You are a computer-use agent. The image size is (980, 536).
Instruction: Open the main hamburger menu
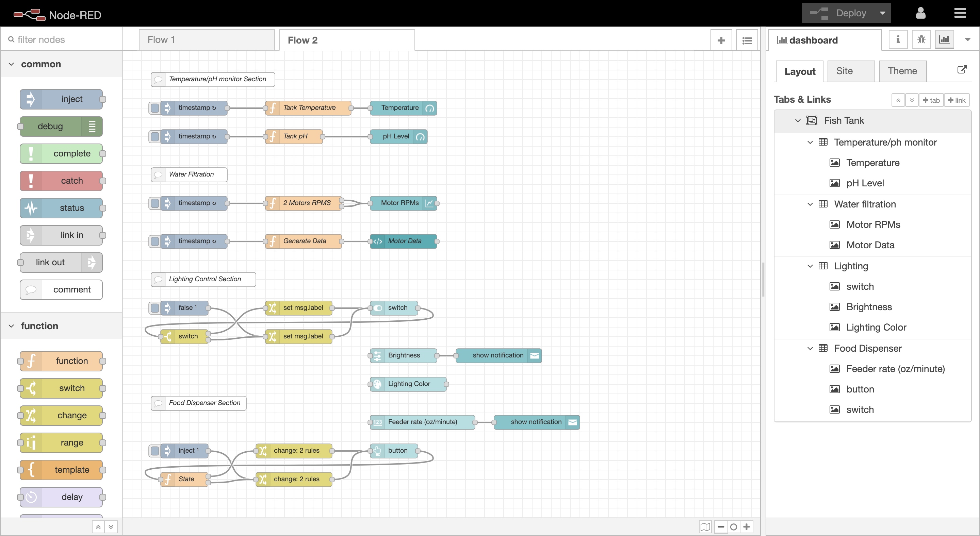[960, 13]
